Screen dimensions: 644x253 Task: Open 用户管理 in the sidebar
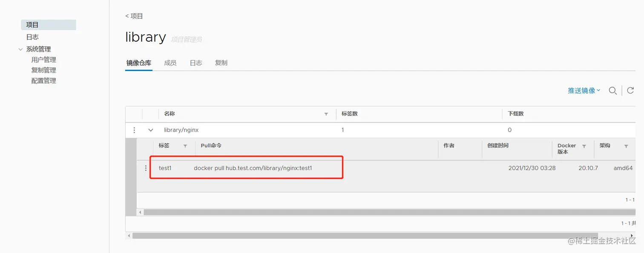tap(43, 60)
